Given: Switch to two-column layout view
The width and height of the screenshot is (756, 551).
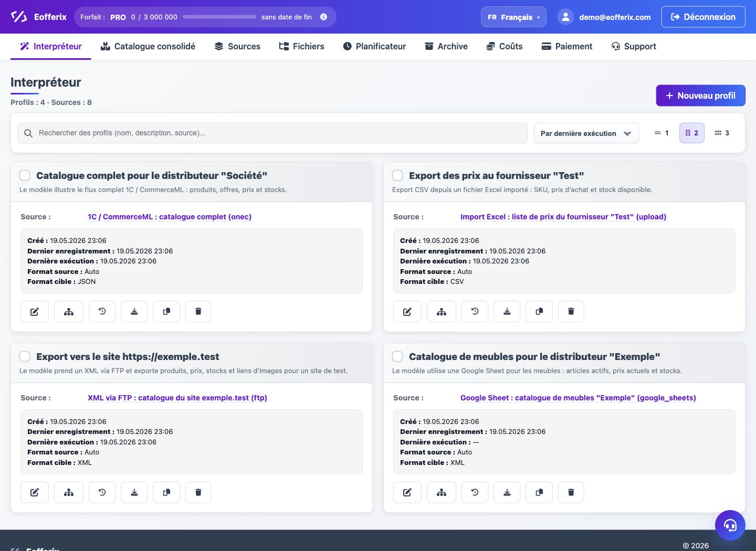Looking at the screenshot, I should (x=692, y=133).
